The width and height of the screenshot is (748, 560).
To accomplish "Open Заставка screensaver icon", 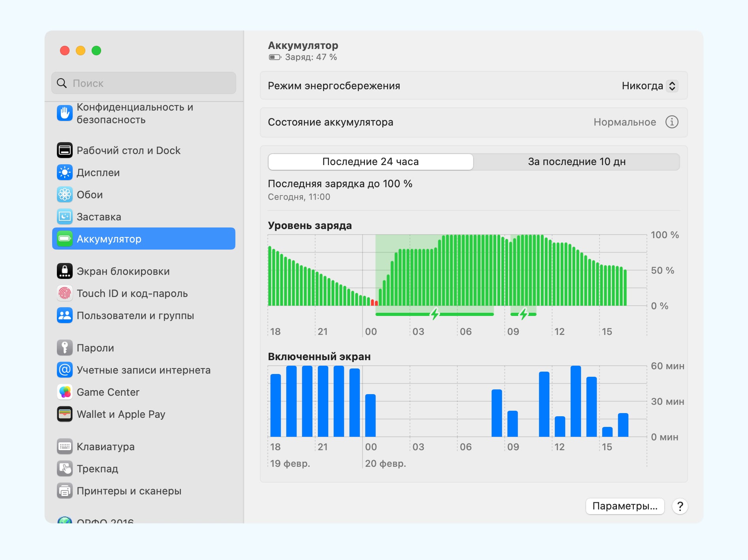I will [x=65, y=217].
